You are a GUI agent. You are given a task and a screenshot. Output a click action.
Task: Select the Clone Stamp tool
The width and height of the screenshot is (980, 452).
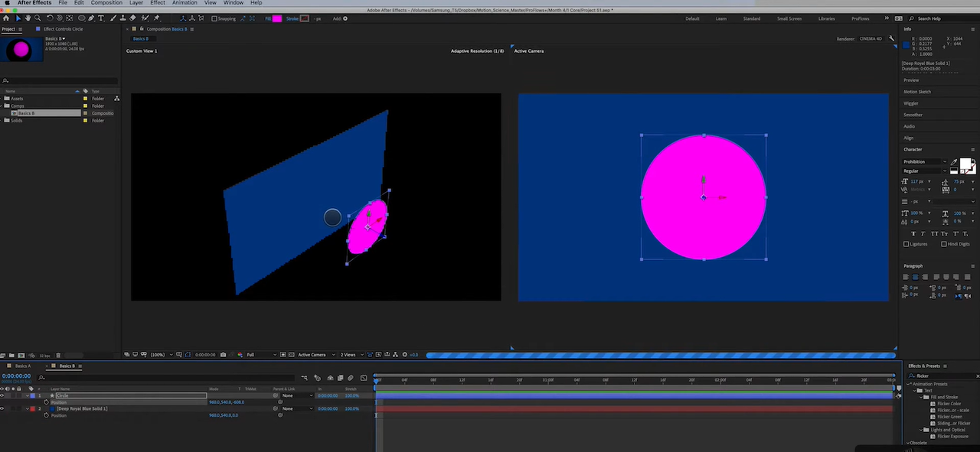coord(122,18)
